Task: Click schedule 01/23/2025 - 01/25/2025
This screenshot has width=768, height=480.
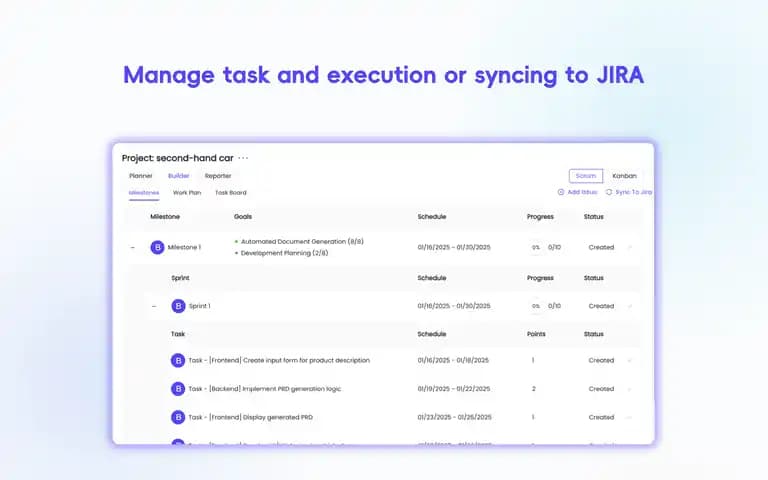Action: point(455,417)
